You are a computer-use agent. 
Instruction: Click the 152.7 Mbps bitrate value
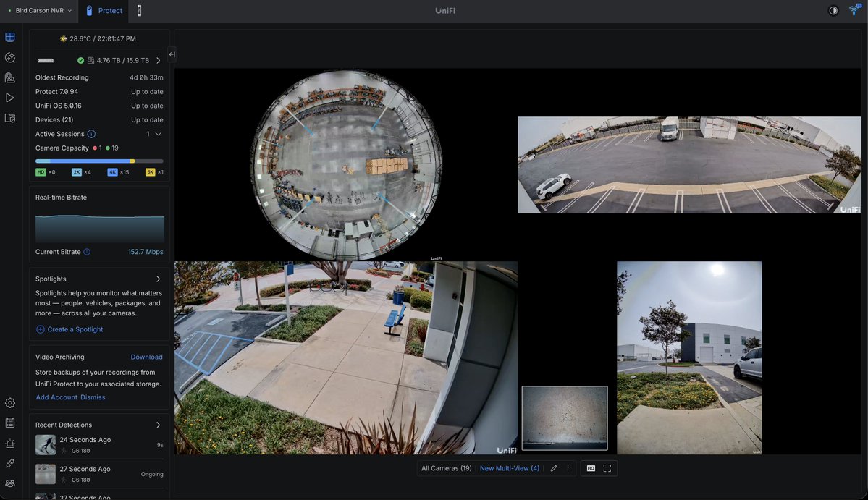coord(146,252)
